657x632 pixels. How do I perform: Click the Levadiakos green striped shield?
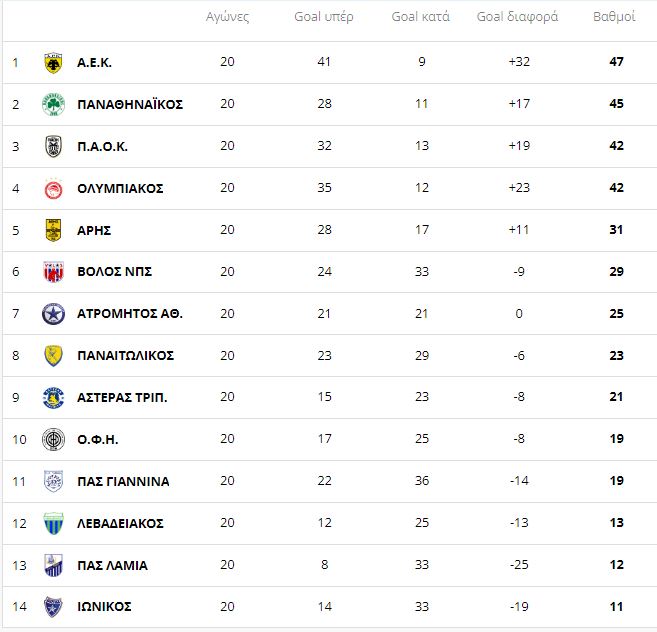point(53,523)
